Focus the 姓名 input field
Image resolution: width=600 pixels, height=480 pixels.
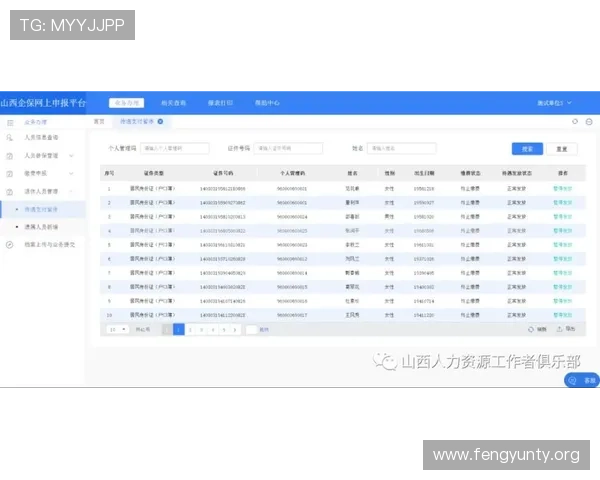click(x=401, y=149)
